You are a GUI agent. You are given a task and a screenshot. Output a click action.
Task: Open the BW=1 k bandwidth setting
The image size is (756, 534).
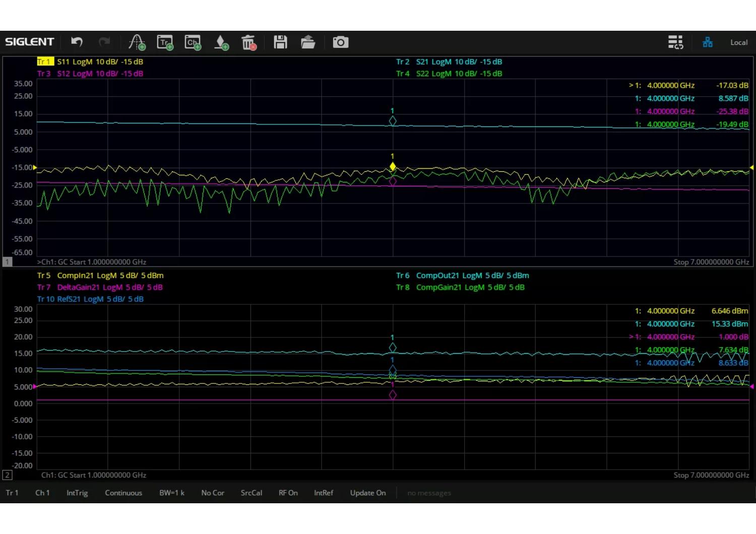point(171,493)
